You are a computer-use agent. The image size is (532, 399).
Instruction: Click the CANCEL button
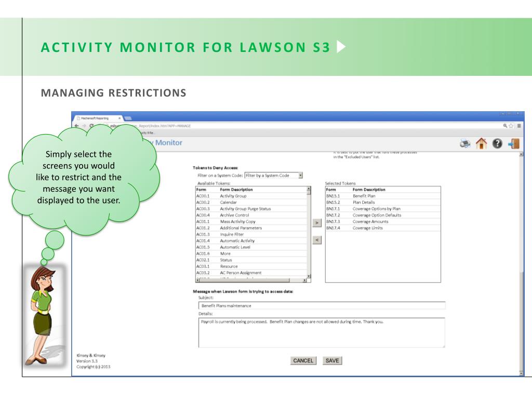[303, 361]
